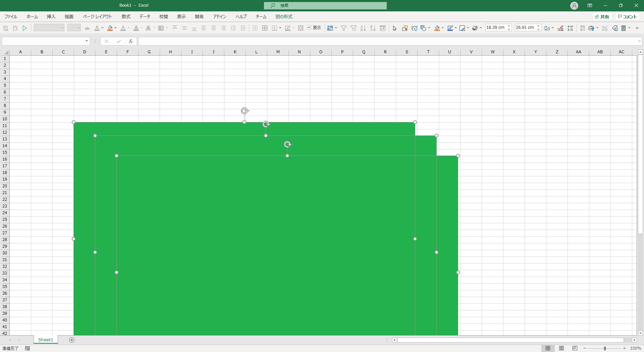Screen dimensions: 644x352
Task: Click the zoom slider in status bar
Action: pos(604,348)
